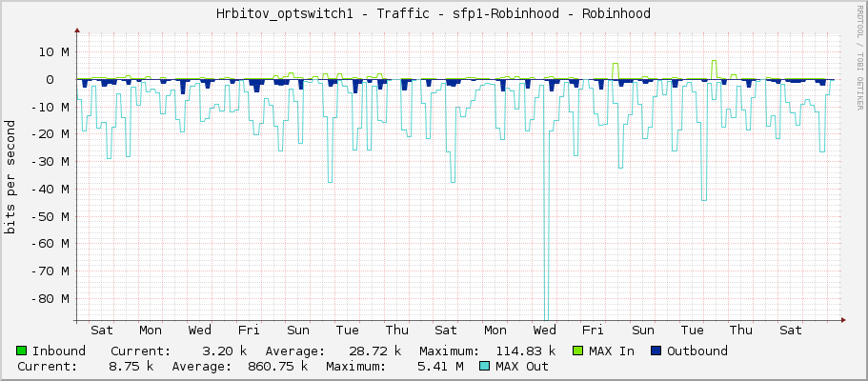Click the 'Thu' x-axis label after the first Tue

click(x=397, y=331)
